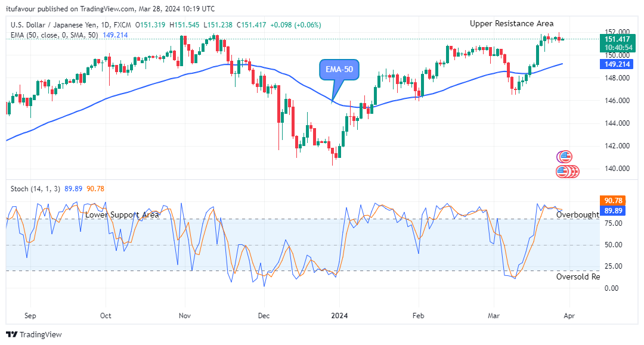
Task: Click the 'Oversold Re' text label
Action: pyautogui.click(x=578, y=276)
